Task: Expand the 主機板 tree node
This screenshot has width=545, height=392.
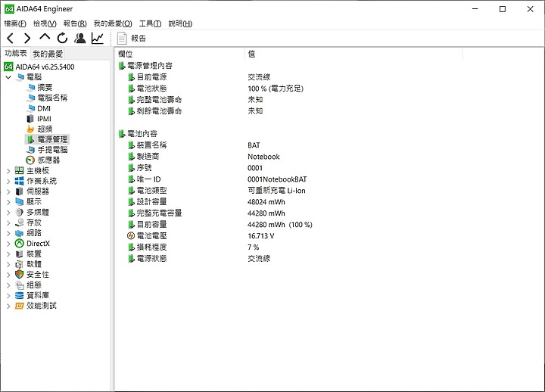Action: pyautogui.click(x=8, y=170)
